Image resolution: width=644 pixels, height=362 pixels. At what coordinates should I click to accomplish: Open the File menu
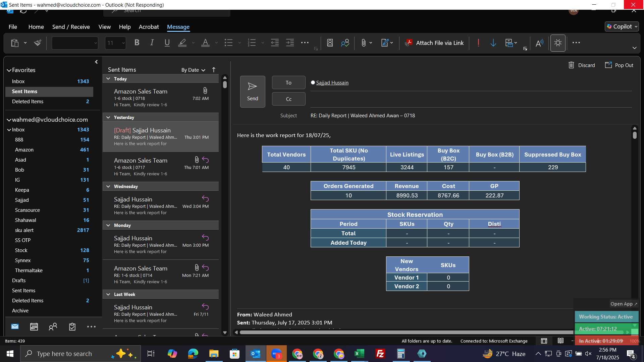pyautogui.click(x=13, y=27)
